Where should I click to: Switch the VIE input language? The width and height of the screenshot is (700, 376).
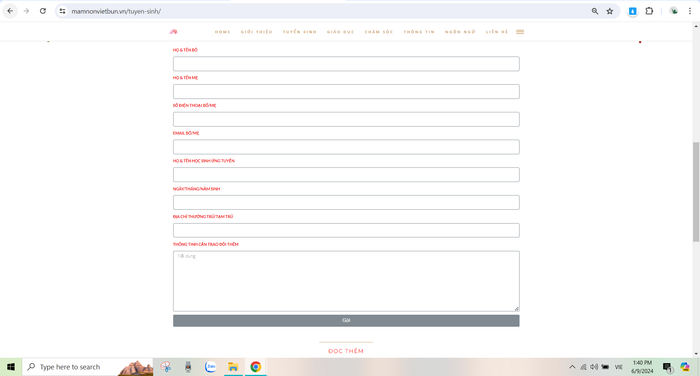tap(619, 367)
